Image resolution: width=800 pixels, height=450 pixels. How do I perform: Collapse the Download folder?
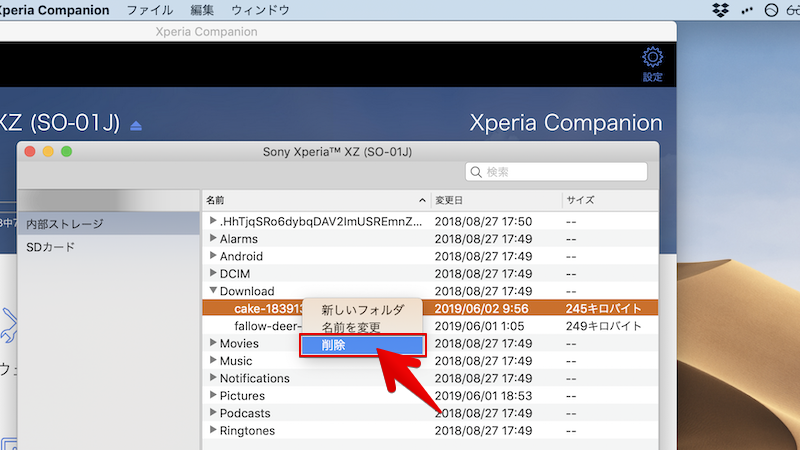(212, 291)
